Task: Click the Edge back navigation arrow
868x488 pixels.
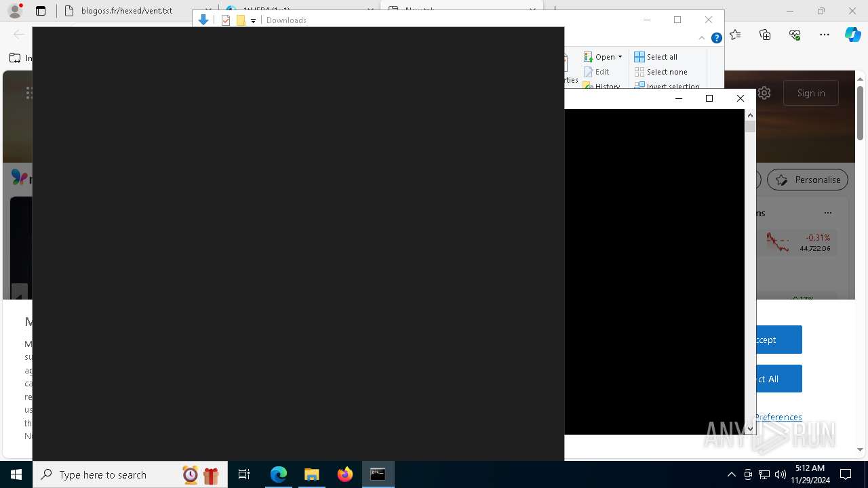Action: point(19,35)
